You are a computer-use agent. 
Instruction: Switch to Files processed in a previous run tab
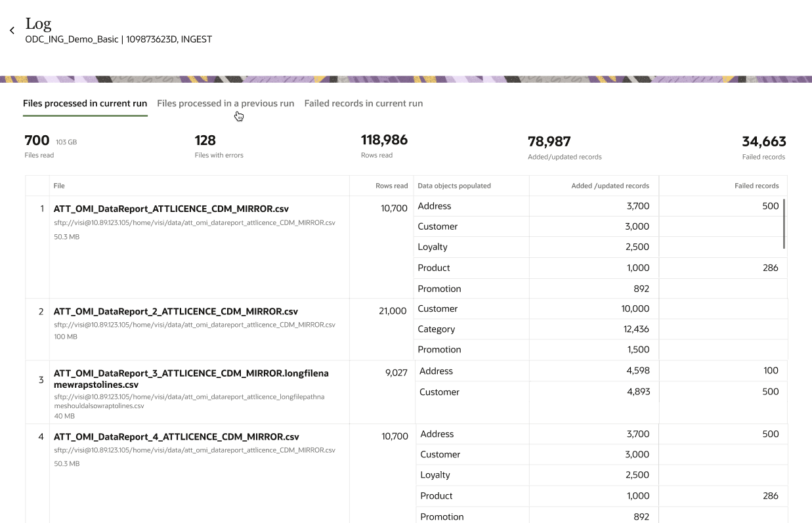pos(225,104)
